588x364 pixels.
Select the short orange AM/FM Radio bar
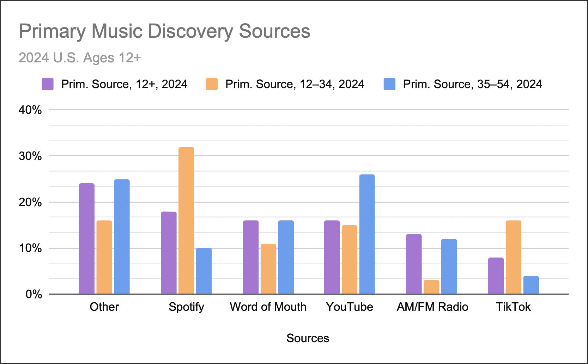tap(431, 287)
